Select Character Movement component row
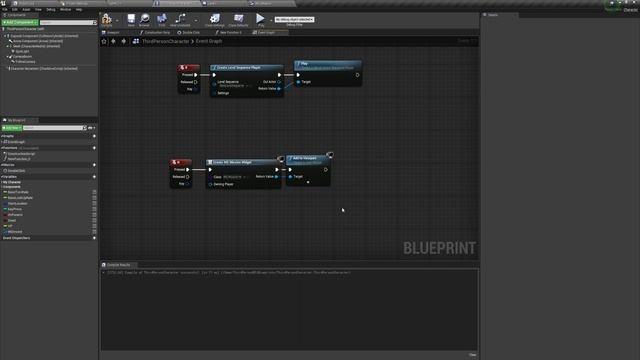640x360 pixels. (x=43, y=69)
